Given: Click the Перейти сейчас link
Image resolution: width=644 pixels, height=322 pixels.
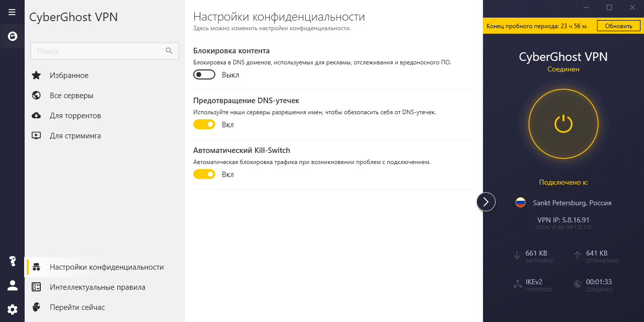Looking at the screenshot, I should tap(77, 307).
